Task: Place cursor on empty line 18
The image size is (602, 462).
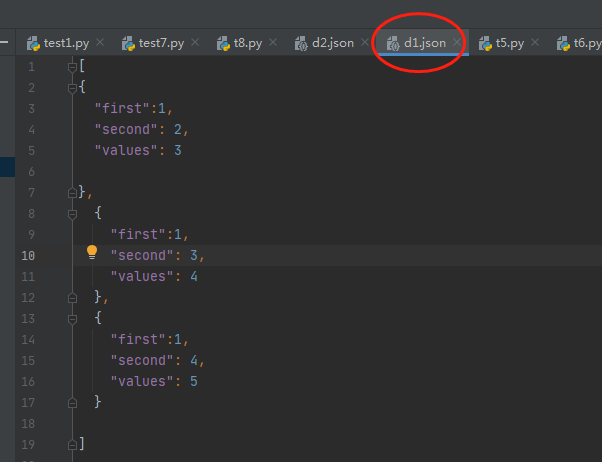Action: [x=337, y=424]
